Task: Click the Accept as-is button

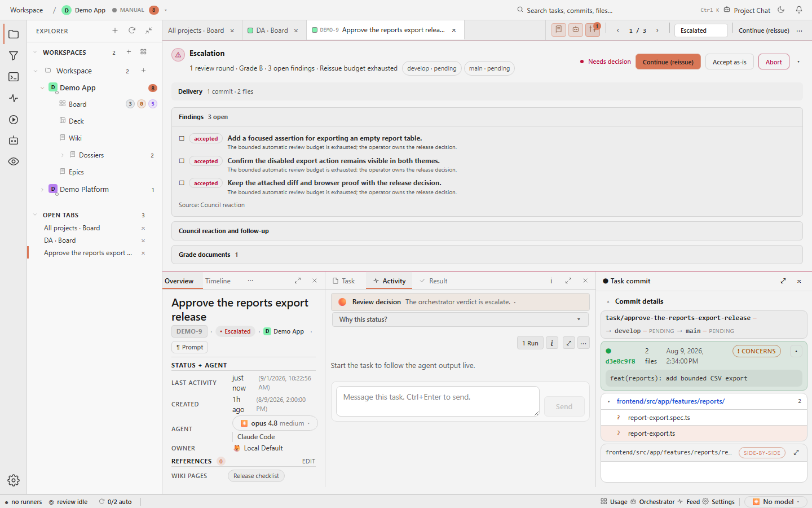Action: tap(729, 62)
